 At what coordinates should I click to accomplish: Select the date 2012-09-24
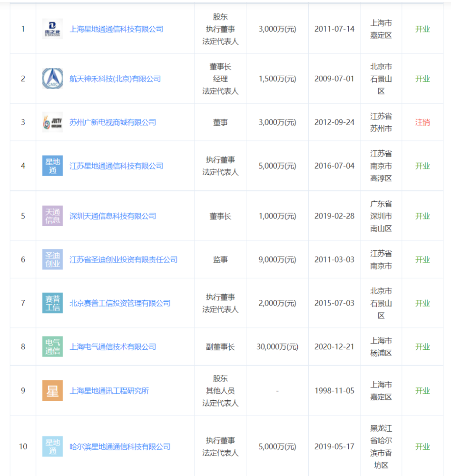334,122
